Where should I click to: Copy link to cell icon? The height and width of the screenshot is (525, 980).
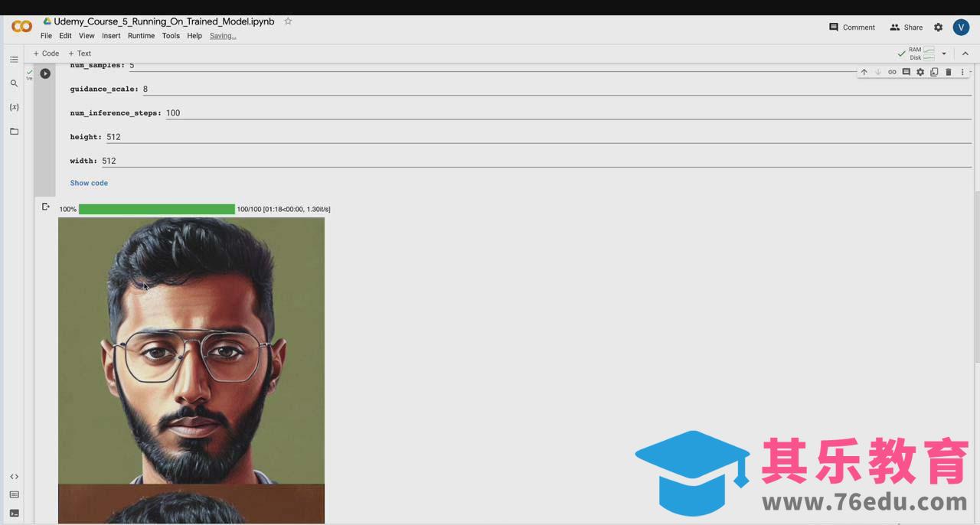click(892, 72)
